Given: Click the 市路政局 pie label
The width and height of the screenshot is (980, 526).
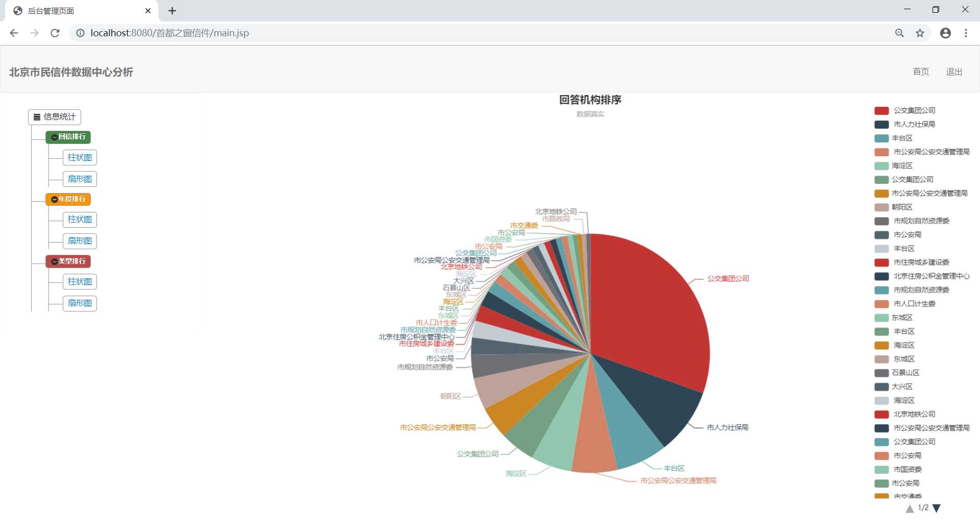Looking at the screenshot, I should pos(556,219).
